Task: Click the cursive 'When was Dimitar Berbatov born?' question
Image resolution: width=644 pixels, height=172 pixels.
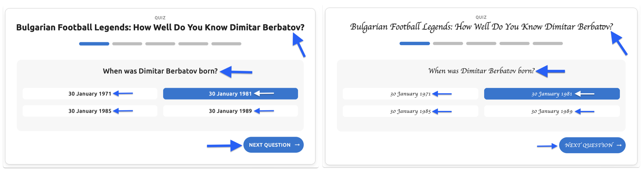Action: point(481,71)
